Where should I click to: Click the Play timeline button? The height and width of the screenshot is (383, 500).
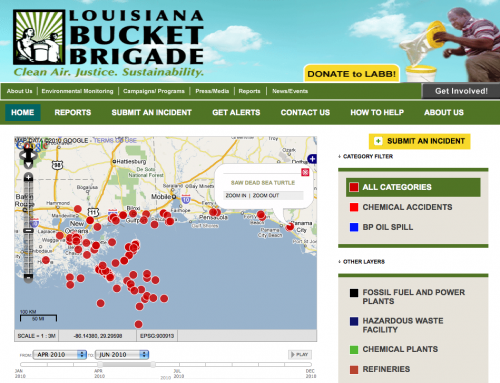[x=300, y=354]
